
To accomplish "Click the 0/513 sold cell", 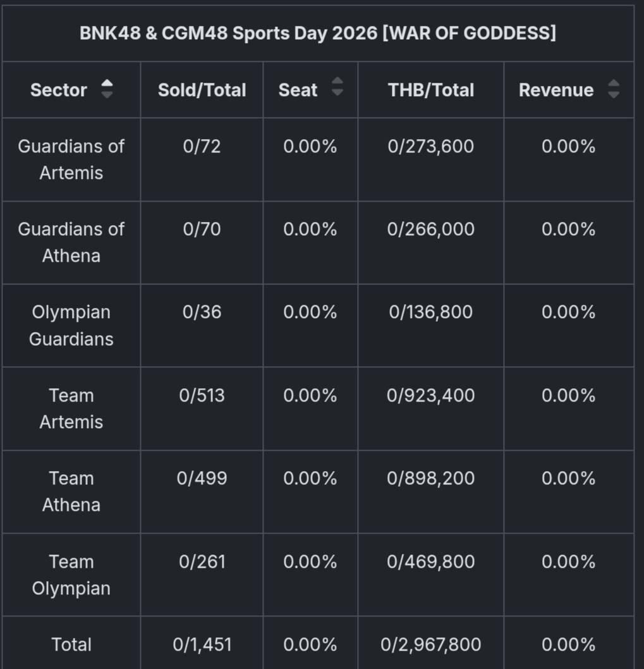I will coord(202,396).
